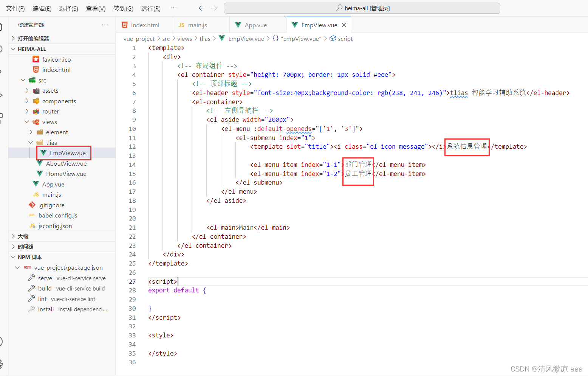Open the 运行(R) menu

point(151,8)
